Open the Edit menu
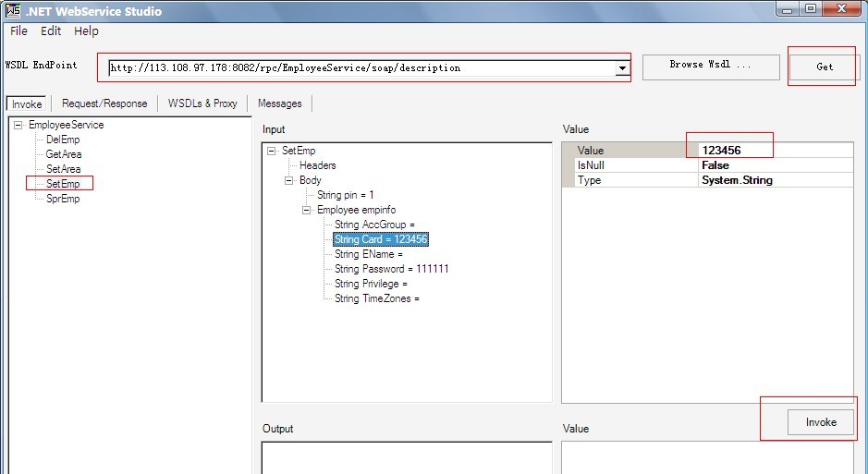The height and width of the screenshot is (474, 868). click(x=51, y=30)
